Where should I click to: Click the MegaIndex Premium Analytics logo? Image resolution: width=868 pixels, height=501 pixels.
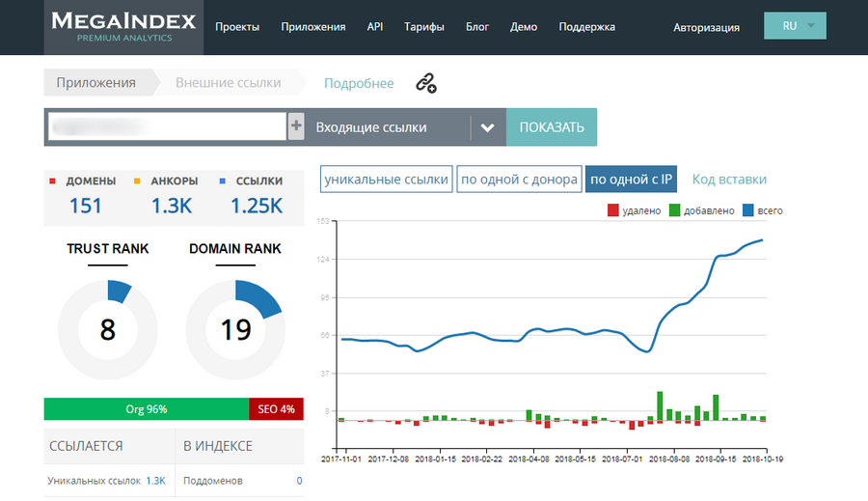point(123,27)
